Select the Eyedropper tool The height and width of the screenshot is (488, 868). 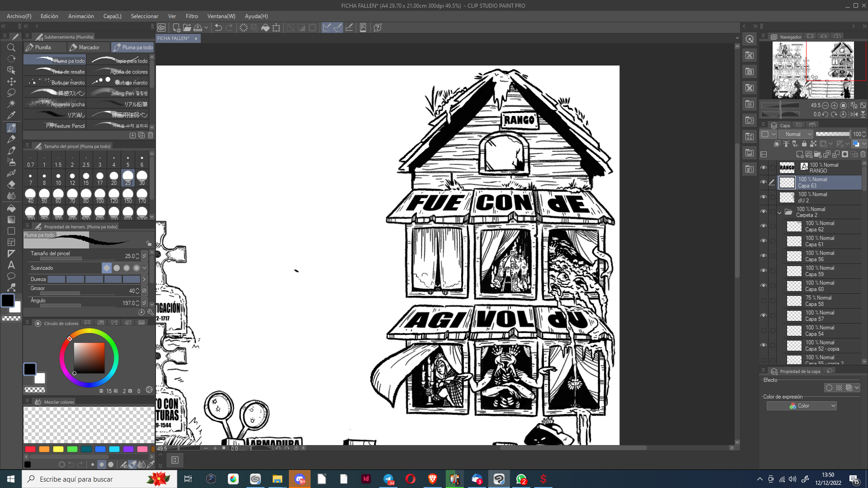click(x=11, y=115)
